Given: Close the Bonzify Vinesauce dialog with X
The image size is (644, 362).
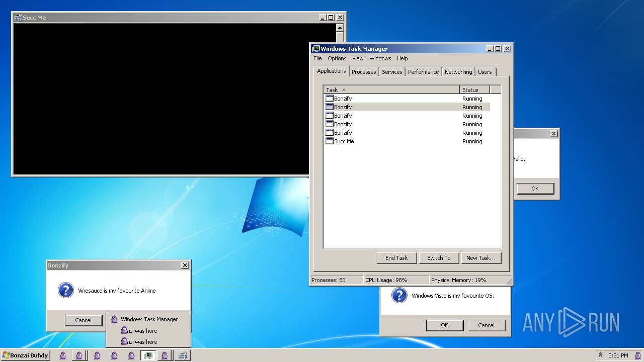Looking at the screenshot, I should (185, 265).
